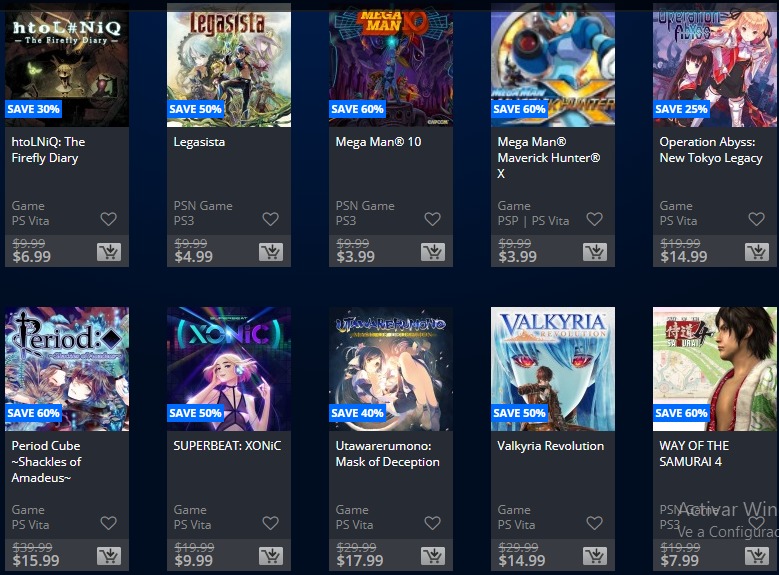The width and height of the screenshot is (779, 575).
Task: Open WAY OF THE SAMURAI 4 title link
Action: [694, 454]
